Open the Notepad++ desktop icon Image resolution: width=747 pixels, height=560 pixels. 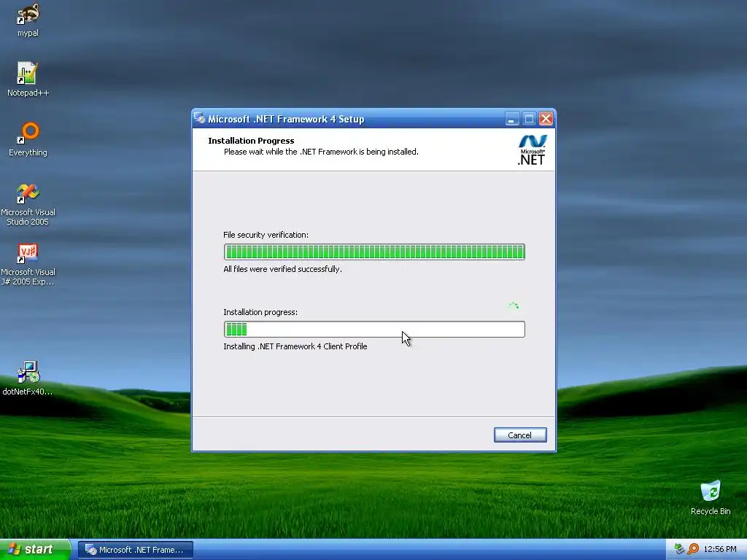[x=28, y=79]
